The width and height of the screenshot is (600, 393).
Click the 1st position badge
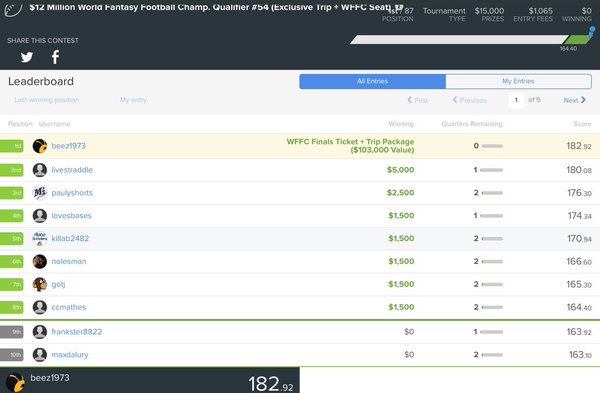(11, 146)
